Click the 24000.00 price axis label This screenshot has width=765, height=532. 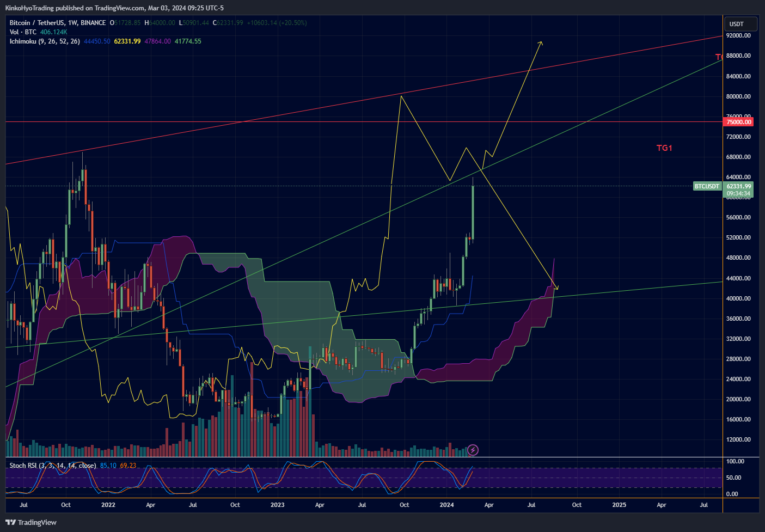(x=739, y=379)
